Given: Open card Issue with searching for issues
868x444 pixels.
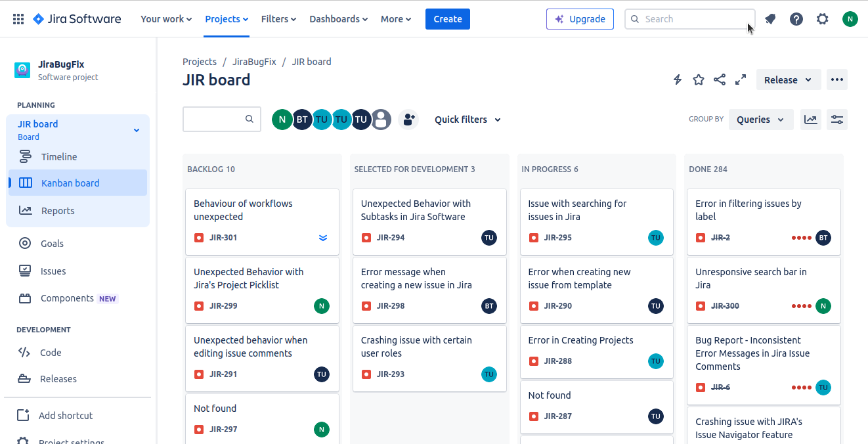Looking at the screenshot, I should click(x=597, y=221).
